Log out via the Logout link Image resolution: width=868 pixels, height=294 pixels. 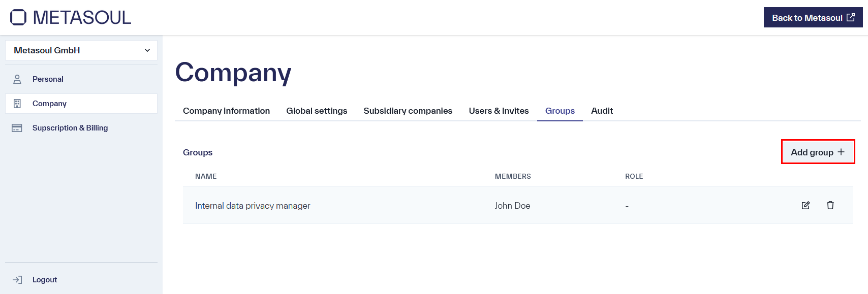(45, 280)
